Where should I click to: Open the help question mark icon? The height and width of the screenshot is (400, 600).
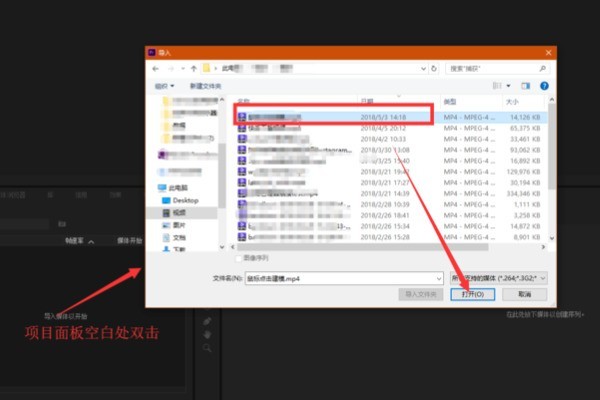(x=544, y=87)
